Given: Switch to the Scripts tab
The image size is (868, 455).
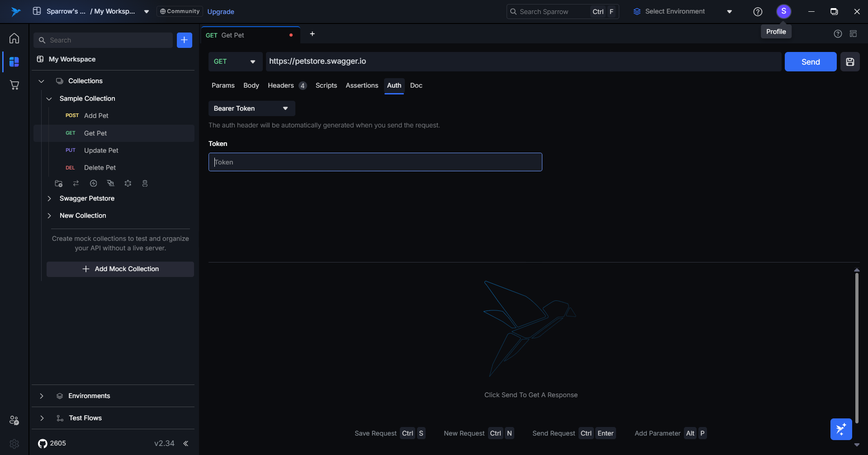Looking at the screenshot, I should click(x=326, y=85).
